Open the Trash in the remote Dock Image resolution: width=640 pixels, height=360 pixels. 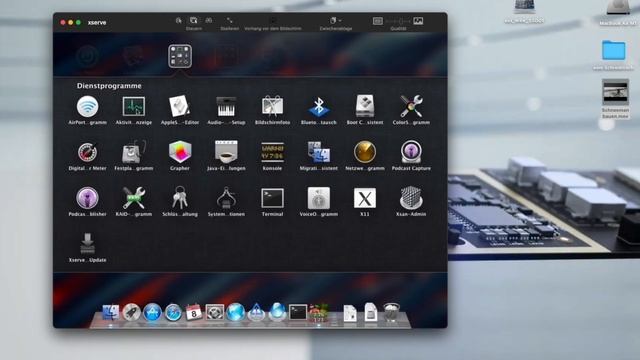[x=391, y=313]
